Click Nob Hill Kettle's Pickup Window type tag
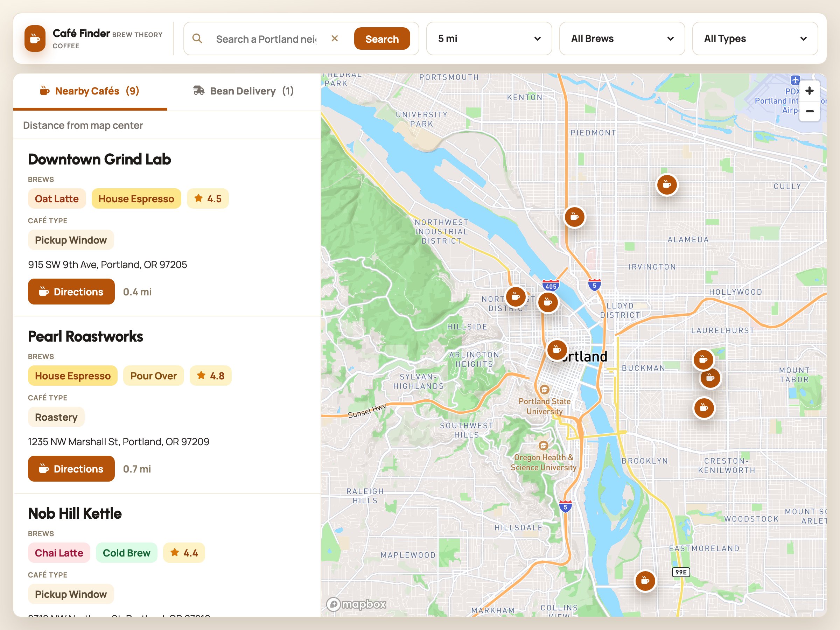This screenshot has height=630, width=840. coord(71,594)
